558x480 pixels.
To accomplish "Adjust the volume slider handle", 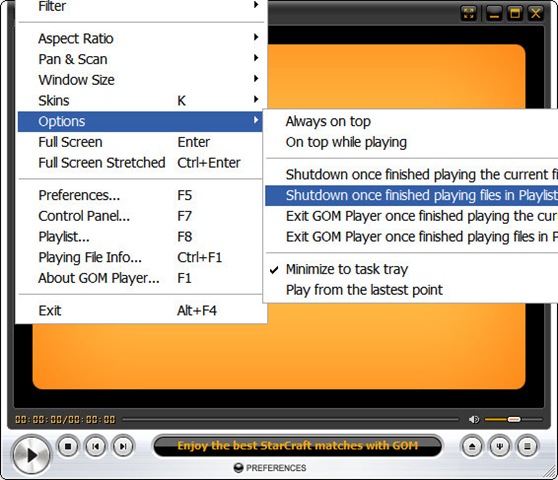I will click(x=514, y=420).
